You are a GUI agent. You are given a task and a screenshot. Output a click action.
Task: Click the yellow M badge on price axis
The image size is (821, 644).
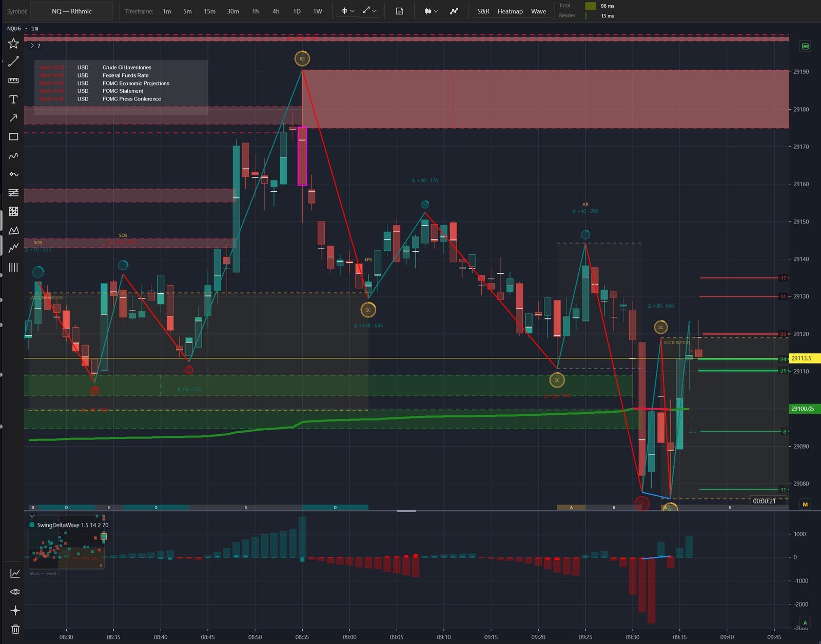[805, 505]
